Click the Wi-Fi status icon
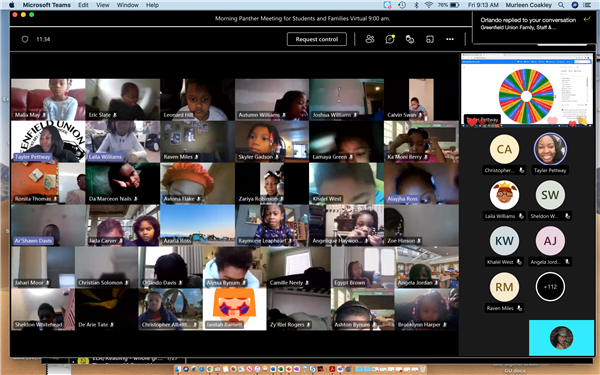Viewport: 600px width, 375px height. pyautogui.click(x=429, y=5)
